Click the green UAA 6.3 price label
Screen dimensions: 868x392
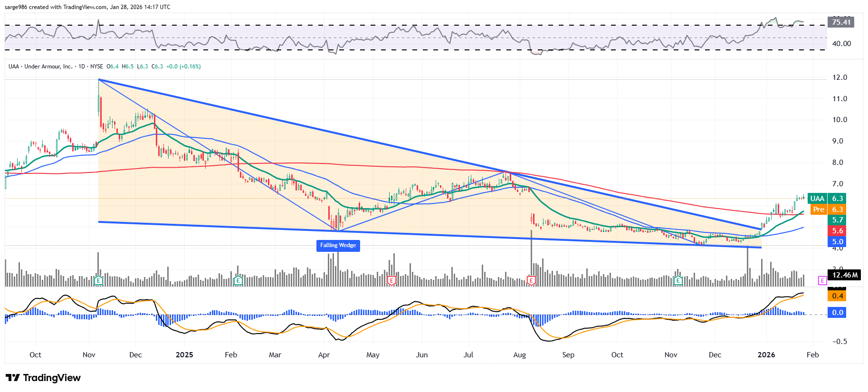827,199
